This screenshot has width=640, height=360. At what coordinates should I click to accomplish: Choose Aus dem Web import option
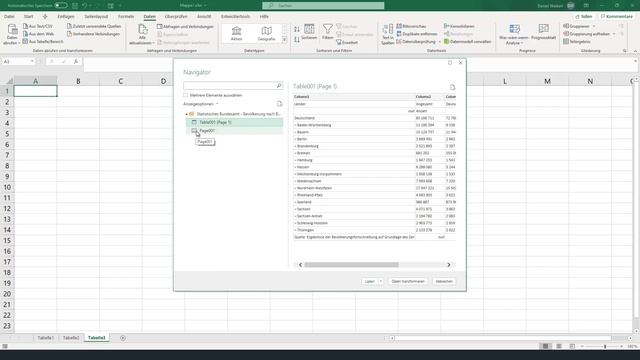pyautogui.click(x=38, y=34)
